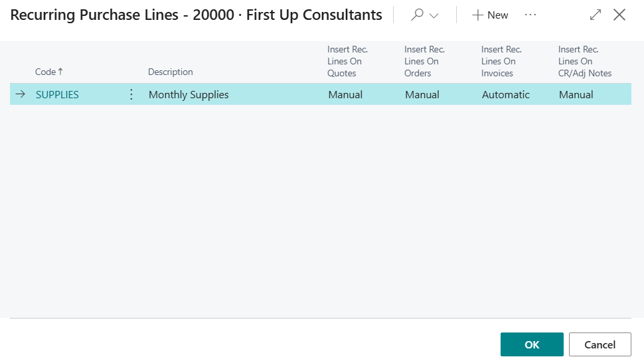Click the ascending sort arrow beside Code
644x363 pixels.
pyautogui.click(x=60, y=72)
